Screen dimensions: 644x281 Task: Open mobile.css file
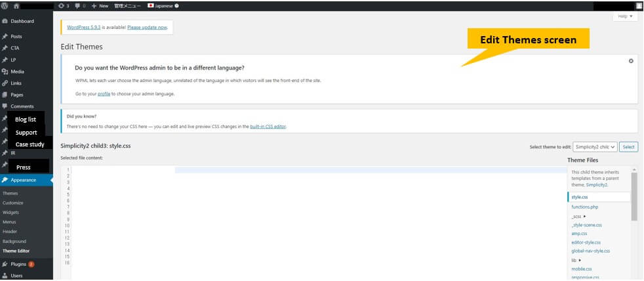point(580,269)
